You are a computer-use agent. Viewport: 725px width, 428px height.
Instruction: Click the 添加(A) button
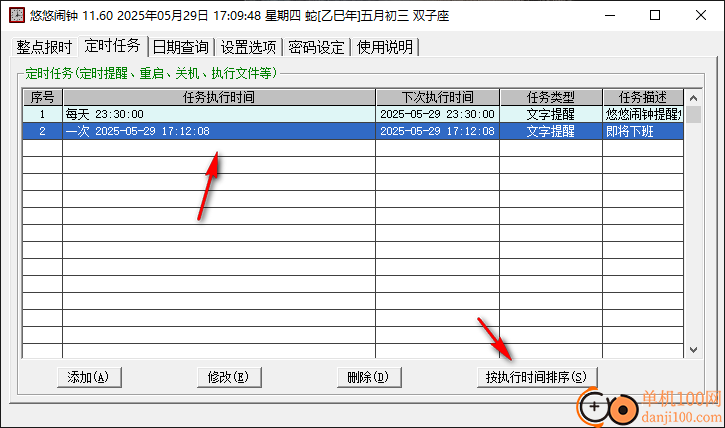89,377
